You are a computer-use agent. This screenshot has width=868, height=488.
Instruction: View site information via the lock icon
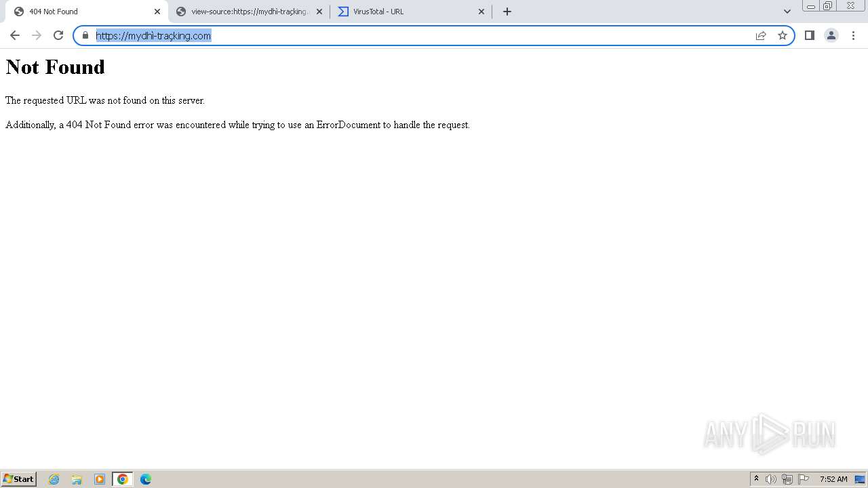85,35
